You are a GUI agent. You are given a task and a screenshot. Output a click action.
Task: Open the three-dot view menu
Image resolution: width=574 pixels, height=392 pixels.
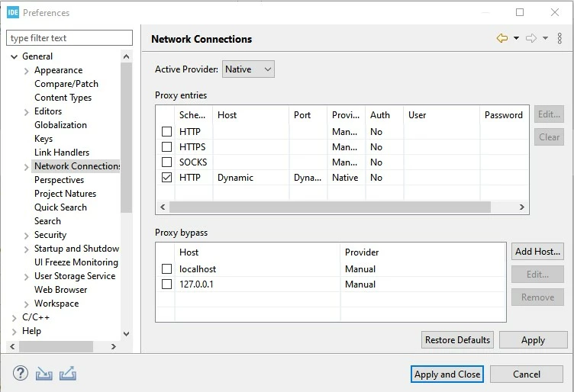coord(559,38)
